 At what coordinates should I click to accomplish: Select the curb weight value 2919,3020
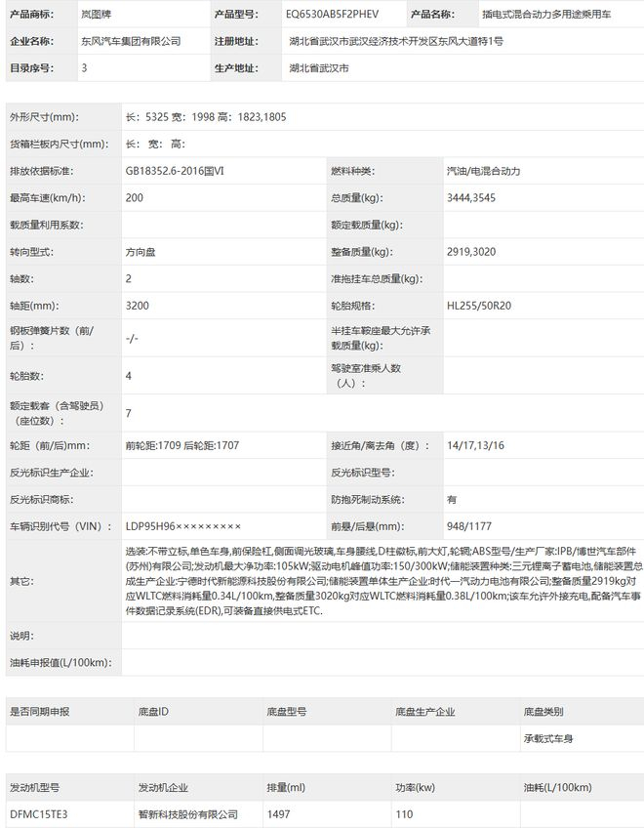point(471,252)
